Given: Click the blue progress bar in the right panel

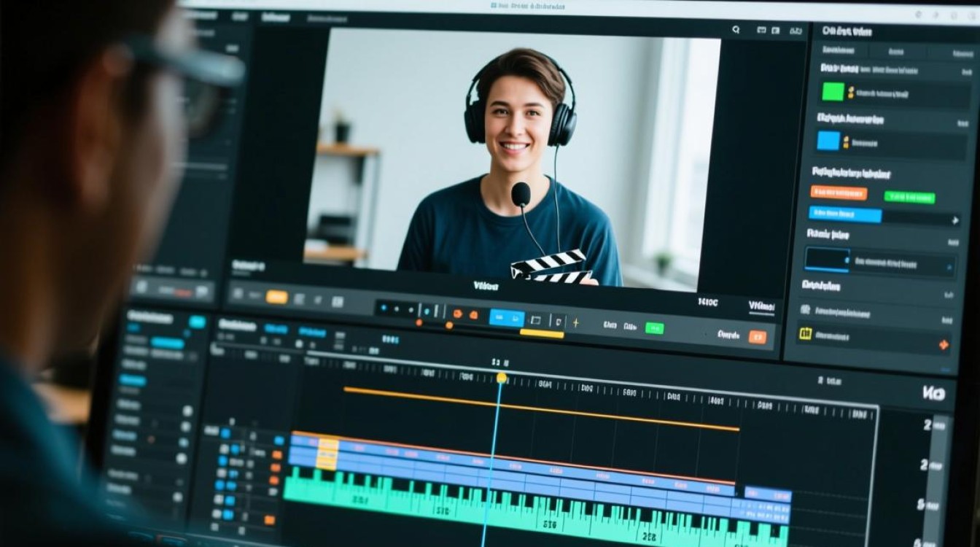Looking at the screenshot, I should [845, 214].
